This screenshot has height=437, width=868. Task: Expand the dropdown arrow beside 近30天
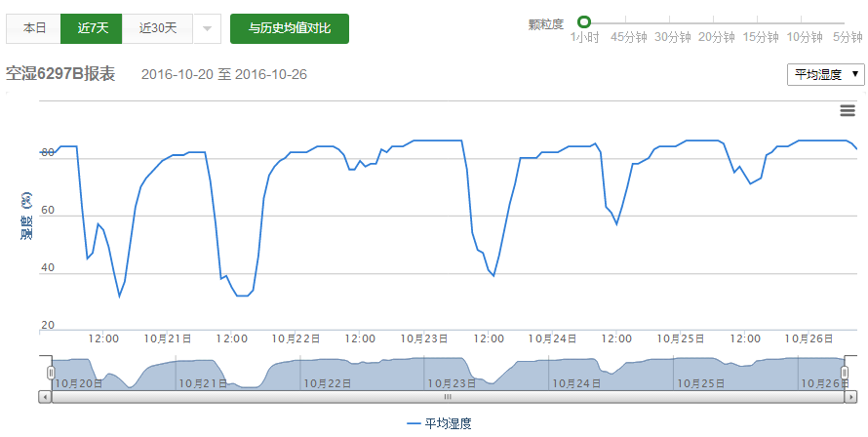pyautogui.click(x=207, y=28)
